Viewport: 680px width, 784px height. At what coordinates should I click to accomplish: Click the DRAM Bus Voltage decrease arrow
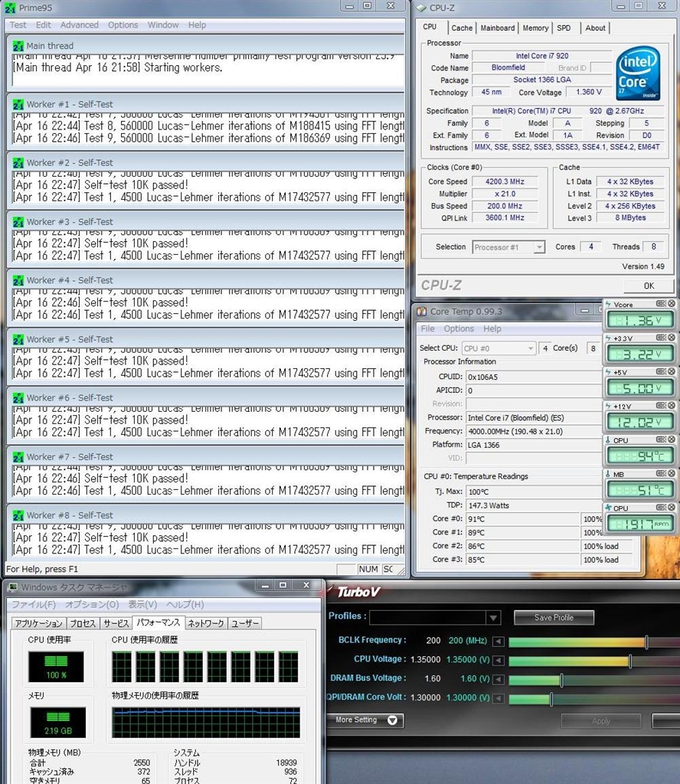[x=498, y=680]
